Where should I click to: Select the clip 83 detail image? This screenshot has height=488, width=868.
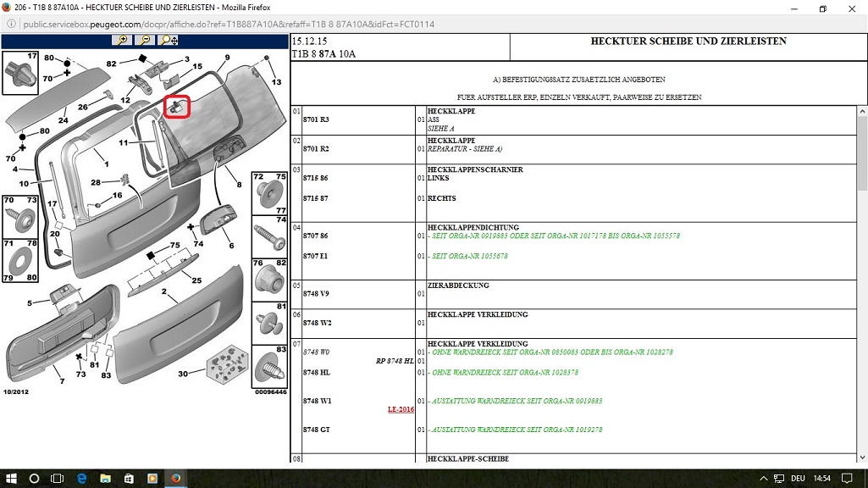[269, 367]
